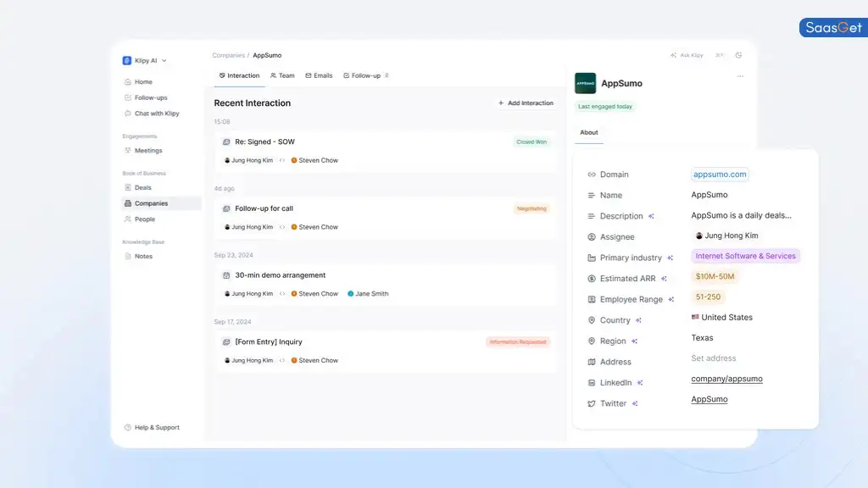Select the Deals icon in the sidebar
868x488 pixels.
(128, 187)
